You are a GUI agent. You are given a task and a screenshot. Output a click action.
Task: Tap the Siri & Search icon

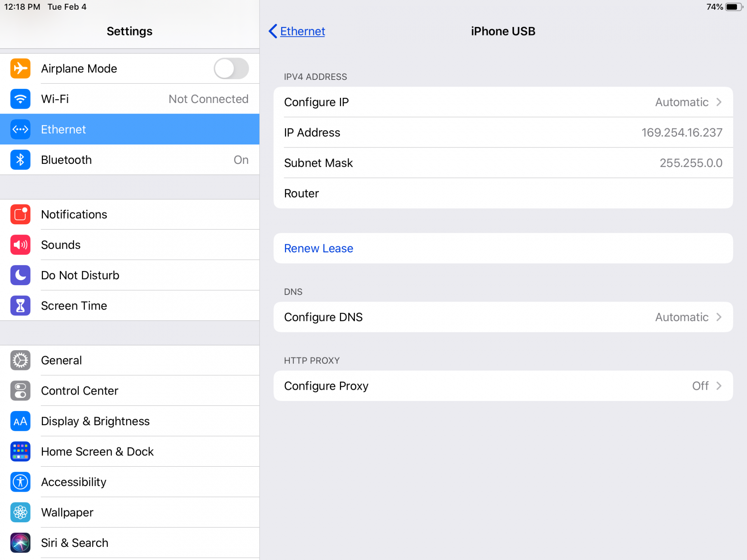pyautogui.click(x=20, y=543)
